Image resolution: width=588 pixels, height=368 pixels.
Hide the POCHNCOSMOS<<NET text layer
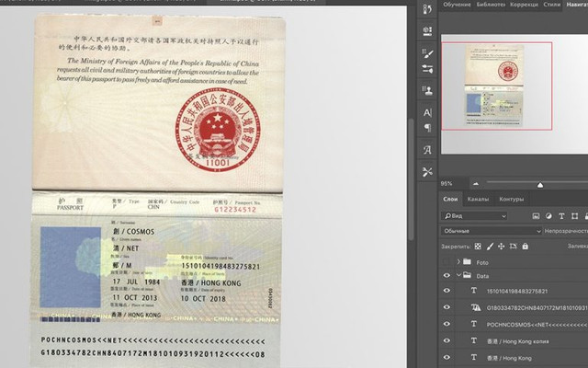click(x=447, y=324)
